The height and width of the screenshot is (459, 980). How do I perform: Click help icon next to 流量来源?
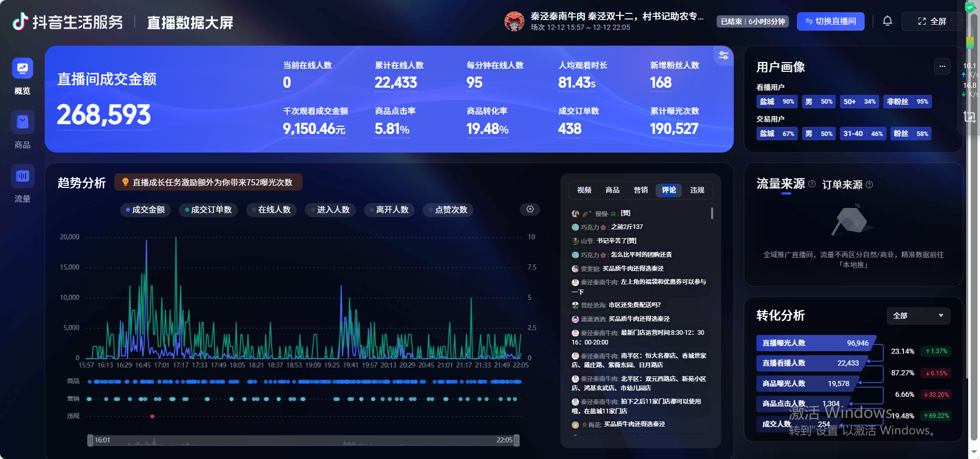(x=812, y=184)
